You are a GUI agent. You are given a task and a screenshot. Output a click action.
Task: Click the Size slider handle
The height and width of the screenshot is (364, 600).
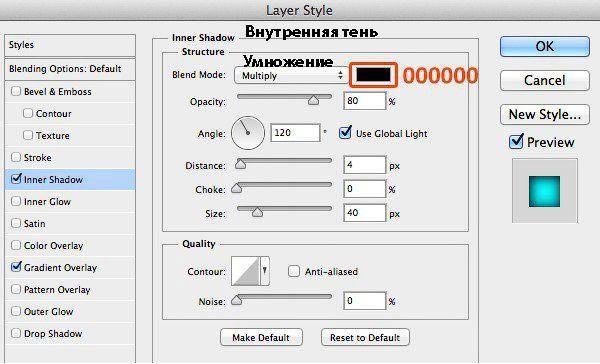pyautogui.click(x=258, y=212)
